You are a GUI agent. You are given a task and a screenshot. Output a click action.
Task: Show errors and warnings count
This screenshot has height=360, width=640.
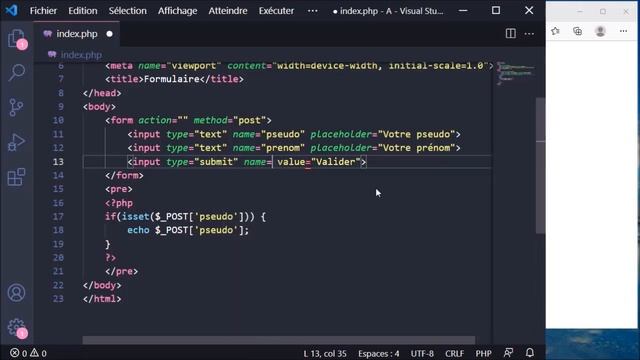point(28,353)
